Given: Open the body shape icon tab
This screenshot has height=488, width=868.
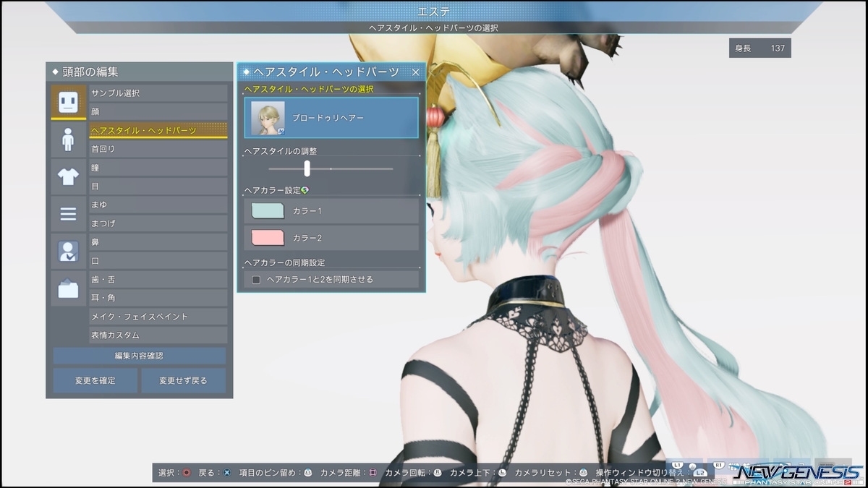Looking at the screenshot, I should pyautogui.click(x=69, y=139).
